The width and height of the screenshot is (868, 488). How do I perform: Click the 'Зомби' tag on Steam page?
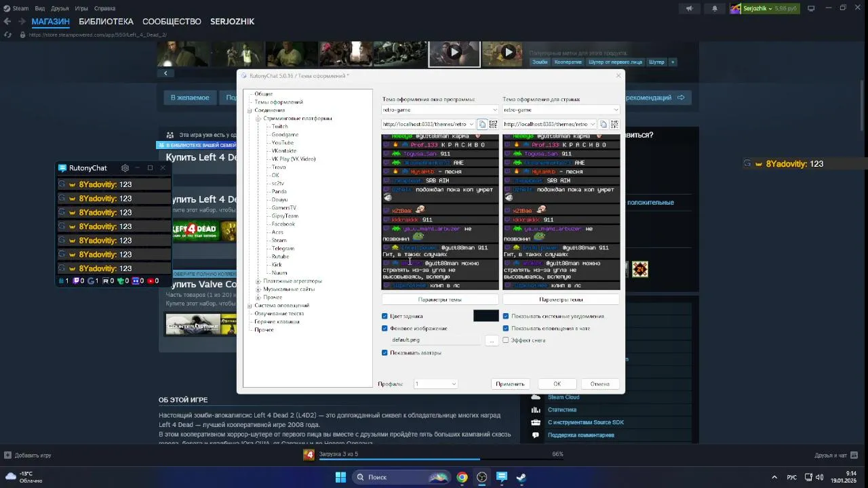540,62
